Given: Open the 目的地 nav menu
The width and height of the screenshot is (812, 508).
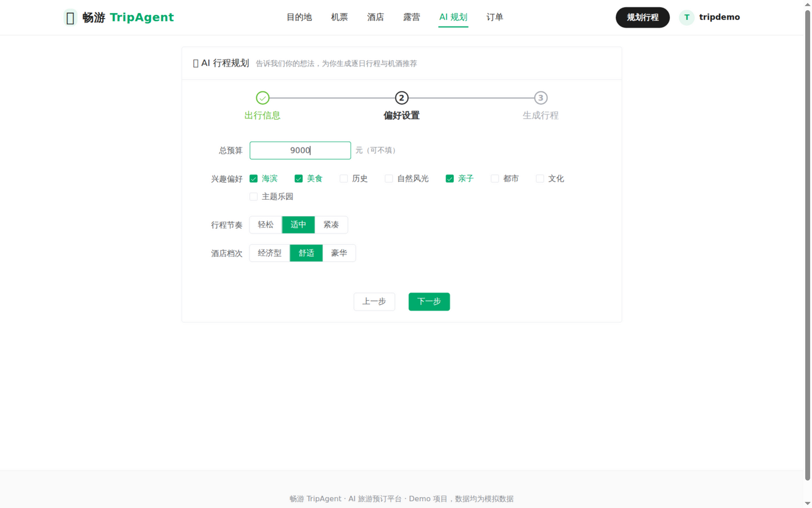Looking at the screenshot, I should 299,17.
